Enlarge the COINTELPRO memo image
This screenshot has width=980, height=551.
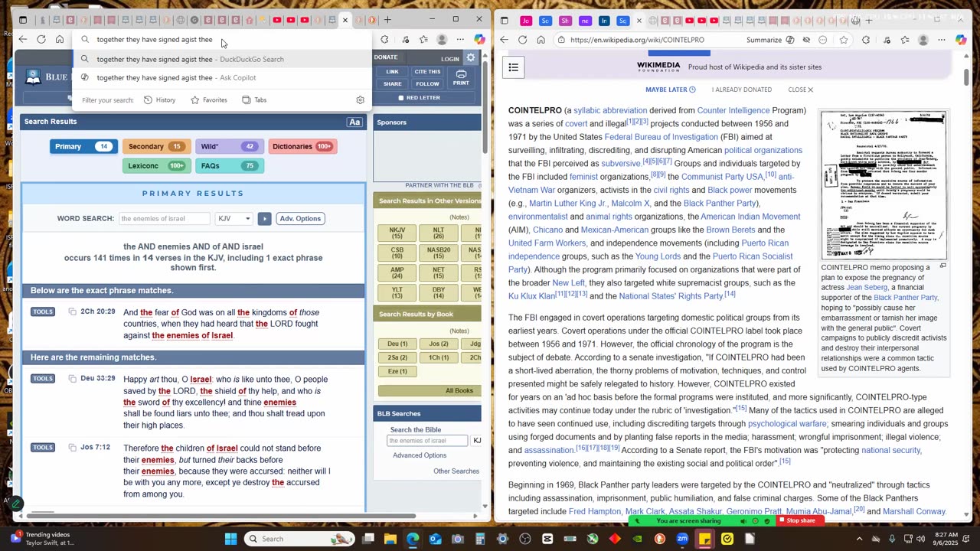click(942, 266)
